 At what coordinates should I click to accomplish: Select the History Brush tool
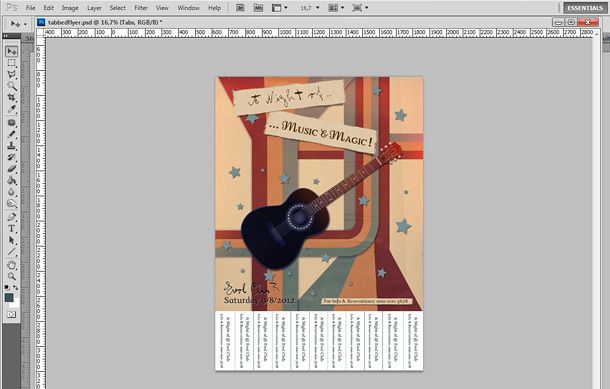(x=12, y=157)
